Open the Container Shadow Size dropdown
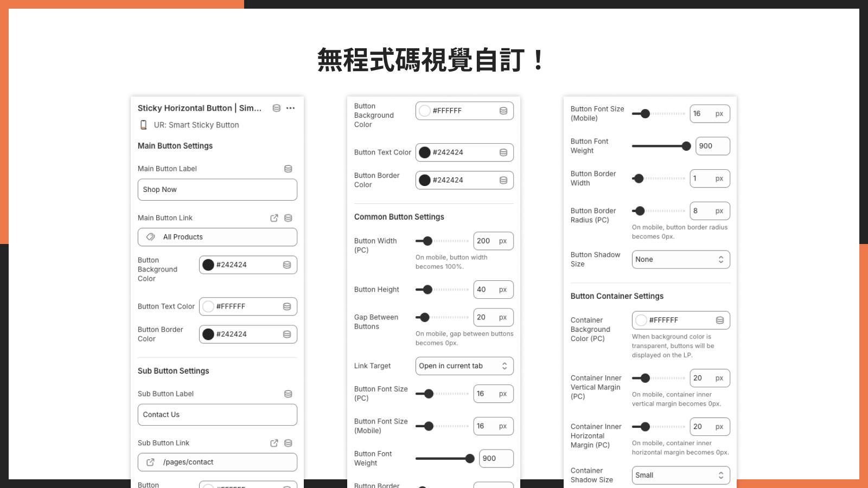 681,475
